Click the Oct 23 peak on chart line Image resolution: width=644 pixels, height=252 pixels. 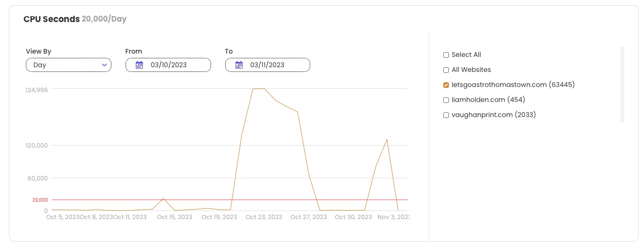[x=264, y=88]
